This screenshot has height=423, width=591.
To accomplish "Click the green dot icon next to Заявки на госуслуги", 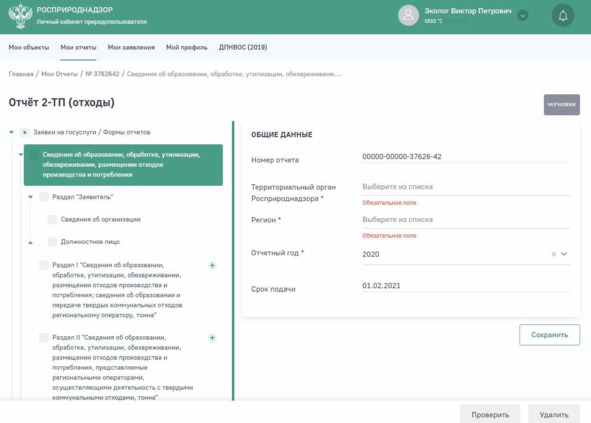I will click(x=24, y=132).
